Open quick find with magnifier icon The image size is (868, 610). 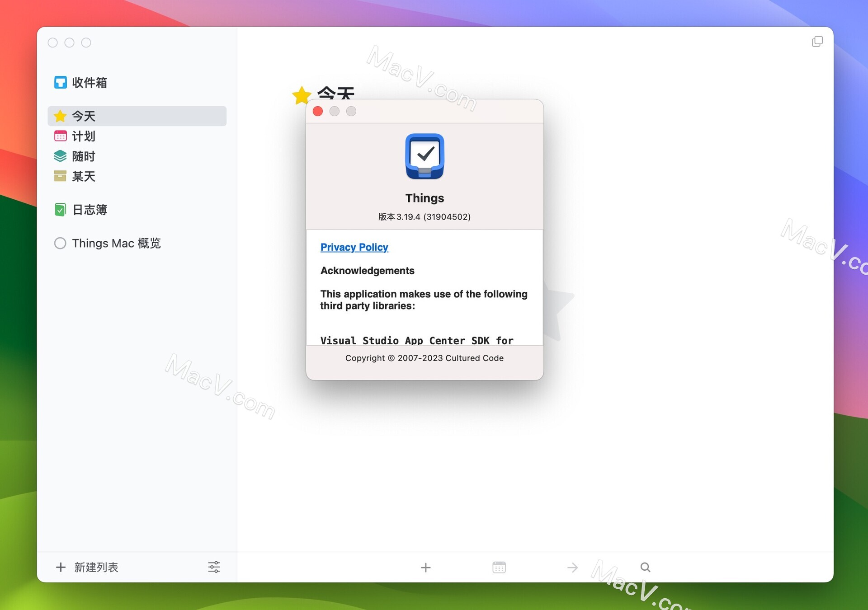click(x=646, y=567)
